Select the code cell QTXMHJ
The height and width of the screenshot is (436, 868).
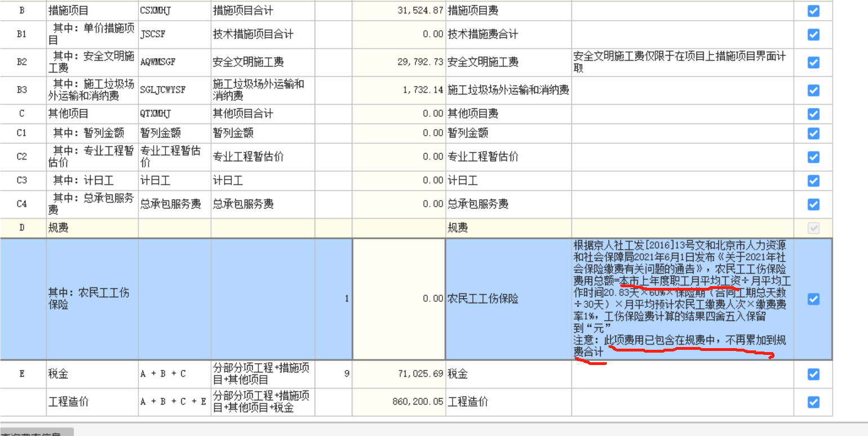175,114
